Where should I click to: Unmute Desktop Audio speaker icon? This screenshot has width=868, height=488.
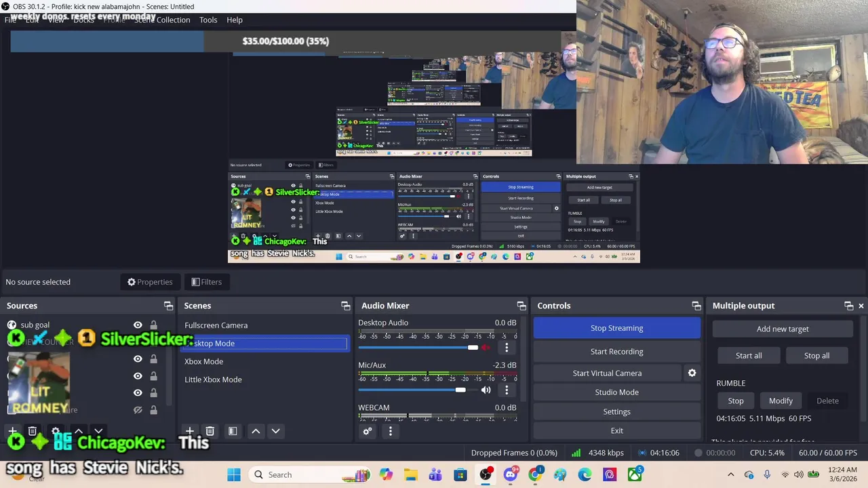tap(486, 348)
